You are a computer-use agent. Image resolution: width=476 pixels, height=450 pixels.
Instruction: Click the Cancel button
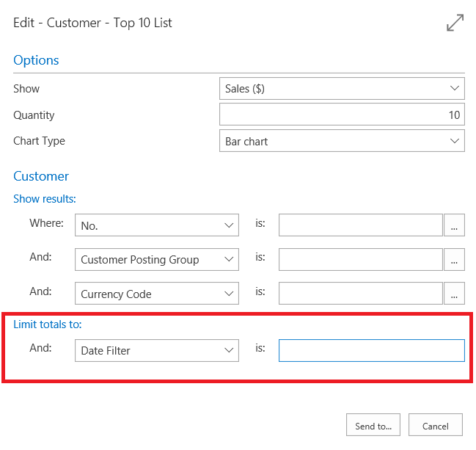[x=436, y=426]
